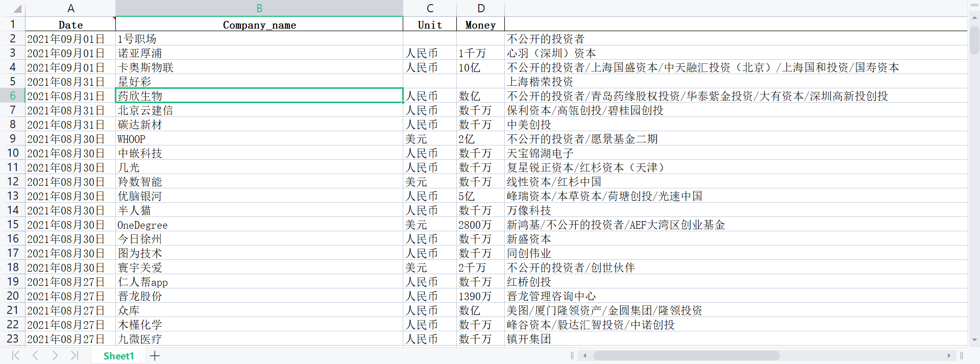Select the cell 中嵌科技

(259, 153)
